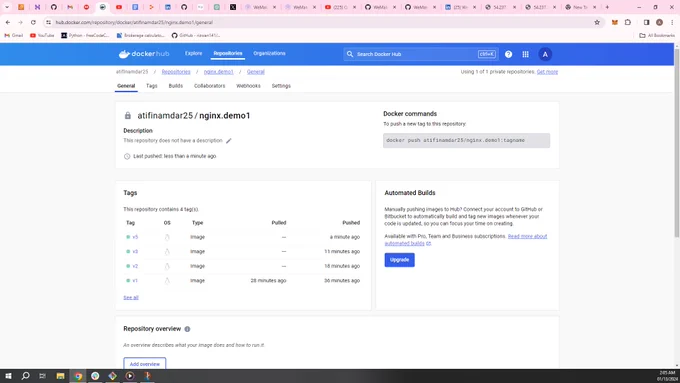
Task: Switch to the X (Twitter) browser tab
Action: [233, 7]
